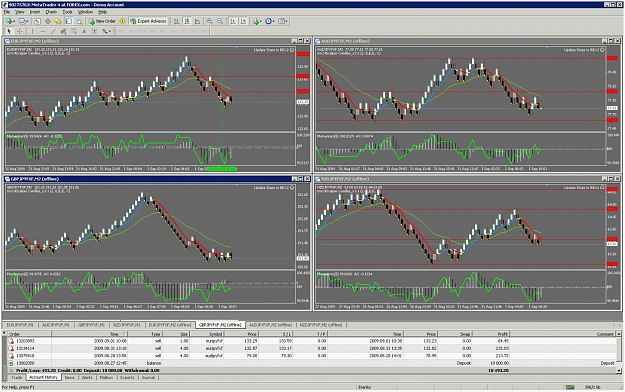Open the Periods clock icon
The height and width of the screenshot is (392, 625).
click(268, 21)
